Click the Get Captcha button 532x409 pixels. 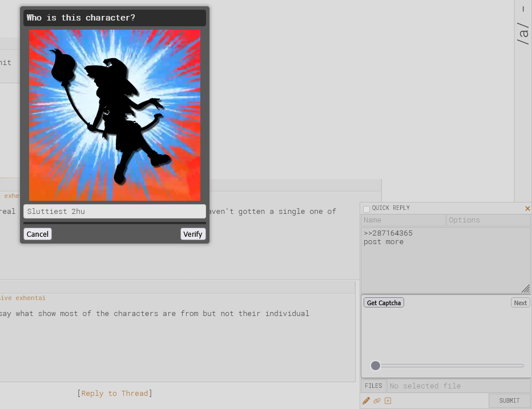pyautogui.click(x=384, y=303)
